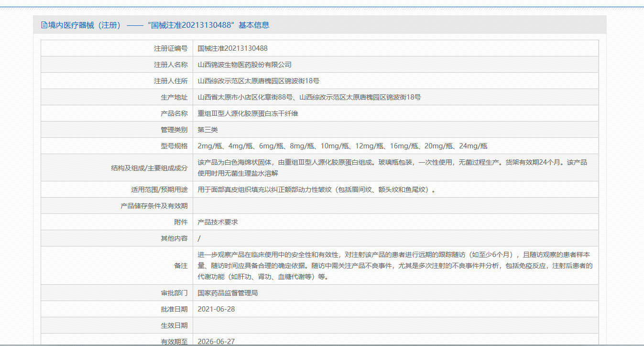
Task: Click the 生产地址 address value
Action: tap(309, 97)
